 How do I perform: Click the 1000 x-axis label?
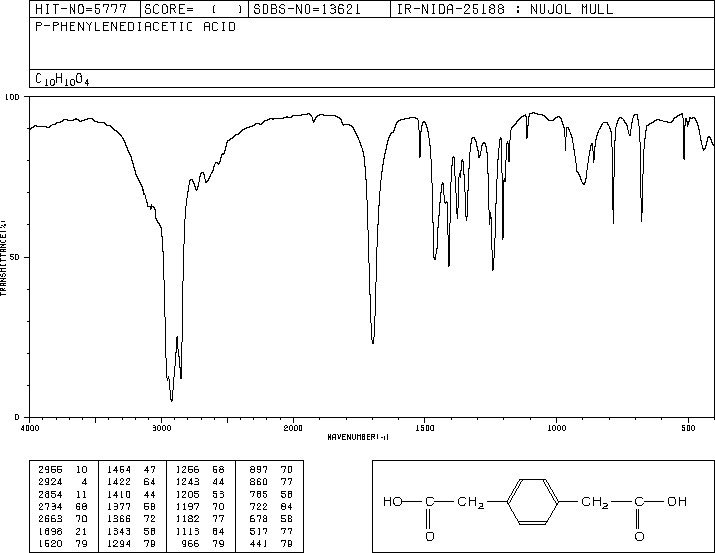pos(556,428)
